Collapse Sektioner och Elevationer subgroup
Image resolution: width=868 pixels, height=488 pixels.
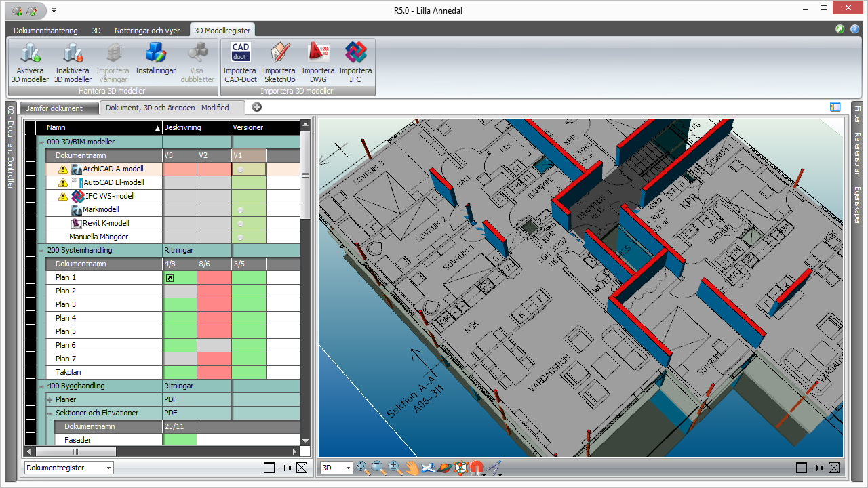(x=50, y=413)
